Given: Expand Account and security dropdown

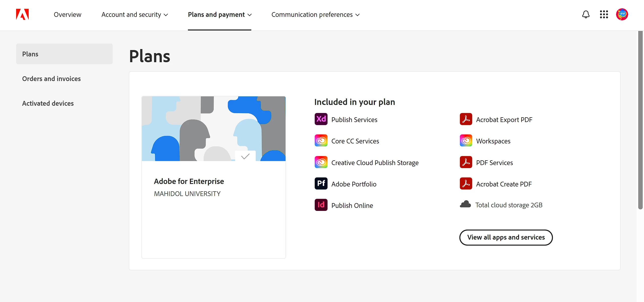Looking at the screenshot, I should tap(135, 15).
